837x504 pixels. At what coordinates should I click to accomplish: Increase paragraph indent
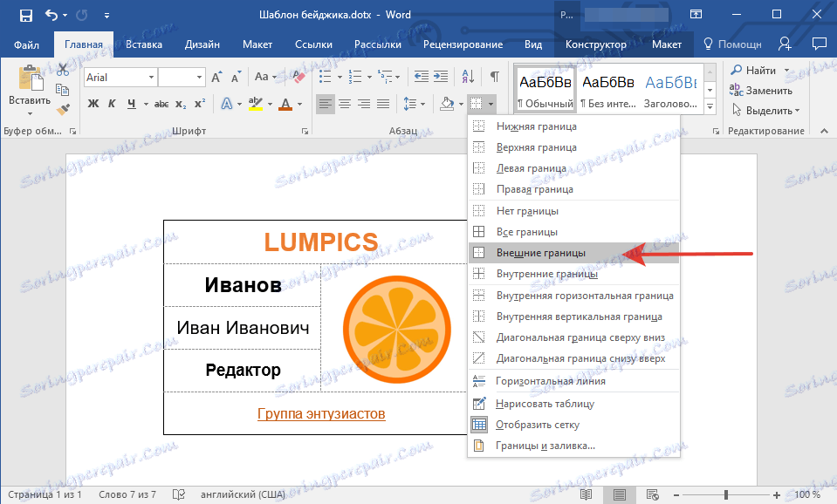441,77
